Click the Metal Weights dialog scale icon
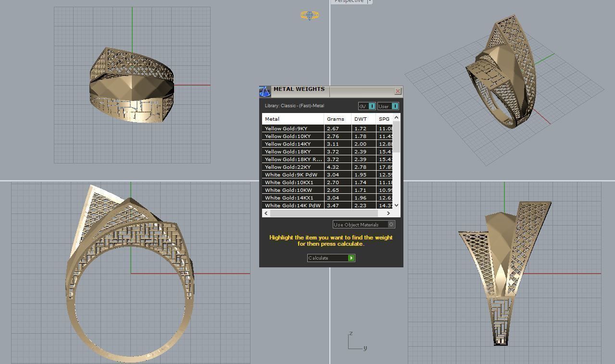 265,91
